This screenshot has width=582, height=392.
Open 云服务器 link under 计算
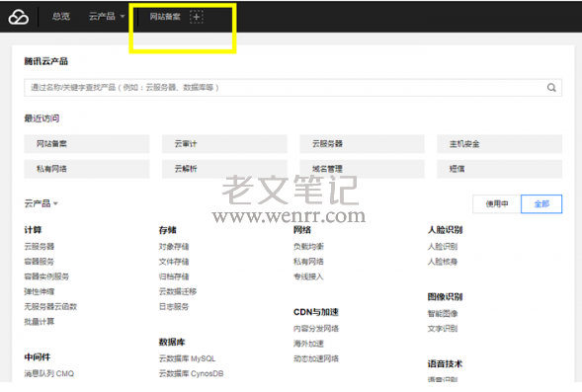coord(40,247)
